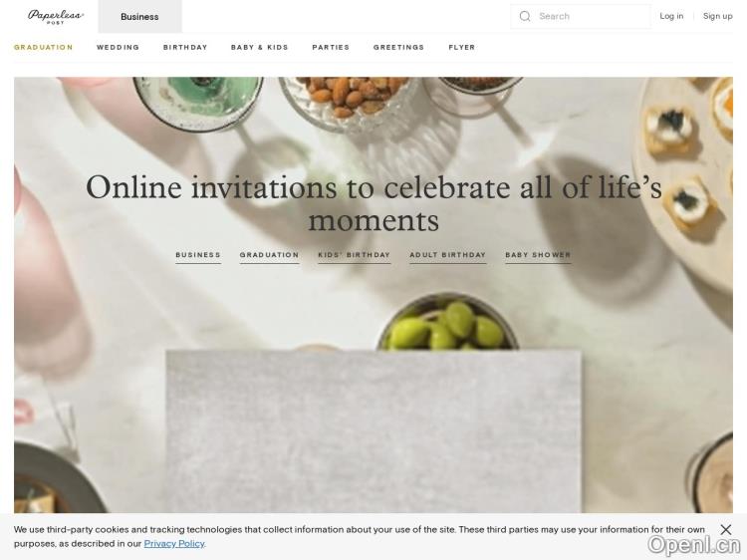Select the Parties navigation item

point(331,47)
